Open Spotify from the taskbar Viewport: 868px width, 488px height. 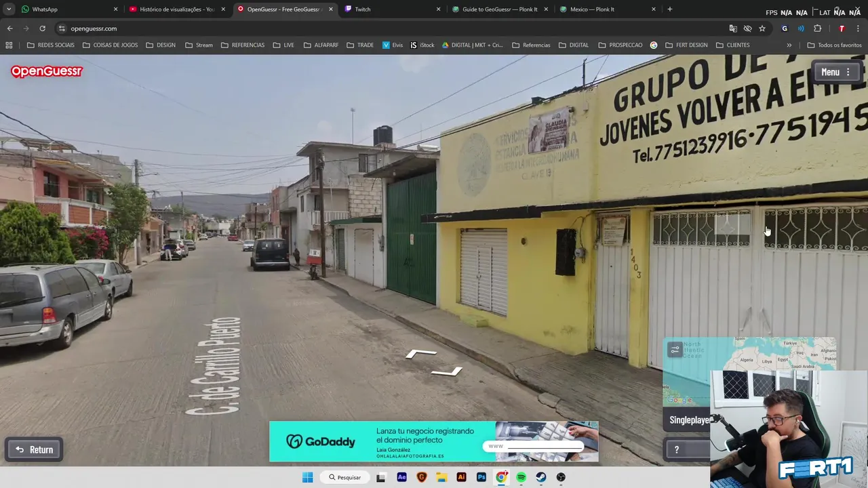521,477
